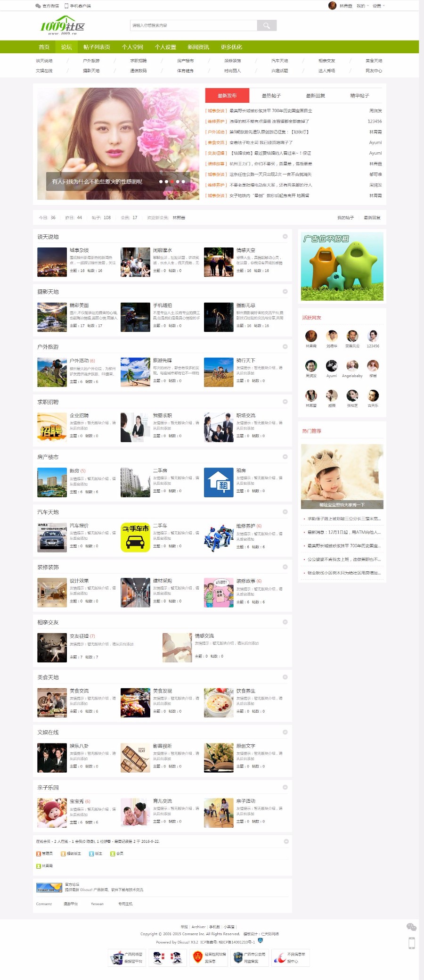This screenshot has height=980, width=424.
Task: Click the search keyword input field
Action: pyautogui.click(x=194, y=25)
